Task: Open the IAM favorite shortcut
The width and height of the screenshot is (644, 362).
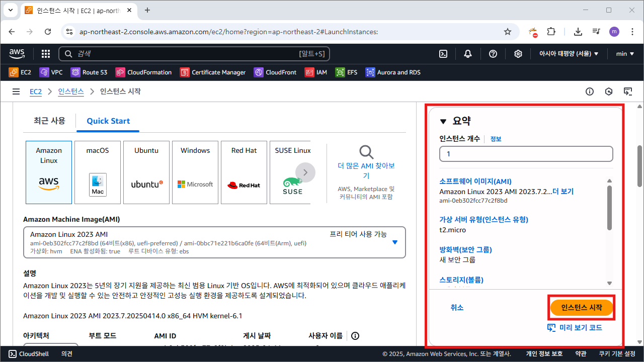Action: 316,72
